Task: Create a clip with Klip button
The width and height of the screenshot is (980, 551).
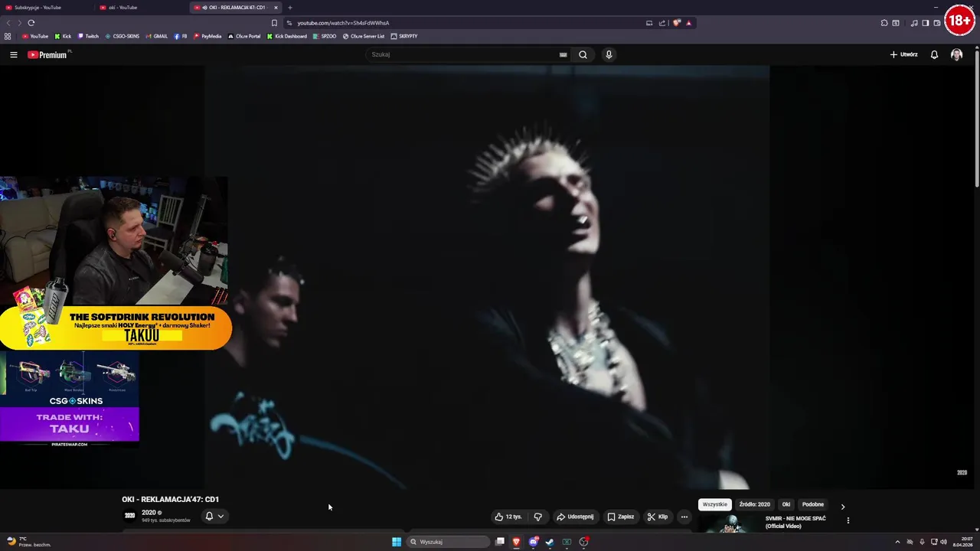Action: (x=658, y=517)
